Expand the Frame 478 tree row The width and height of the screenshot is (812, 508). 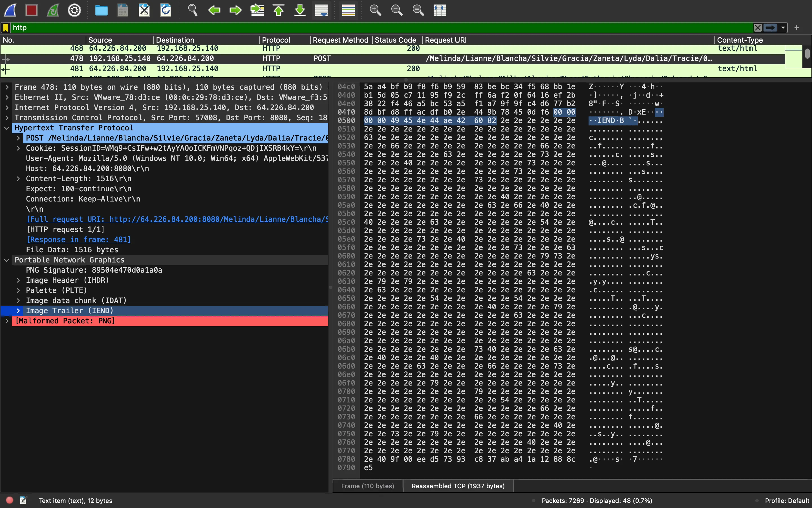tap(7, 87)
